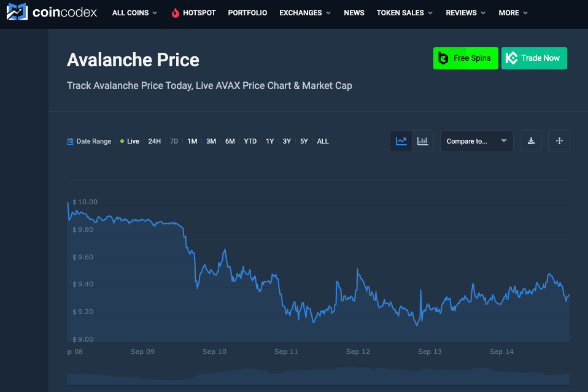The height and width of the screenshot is (392, 588).
Task: Expand the Exchanges menu
Action: 305,13
